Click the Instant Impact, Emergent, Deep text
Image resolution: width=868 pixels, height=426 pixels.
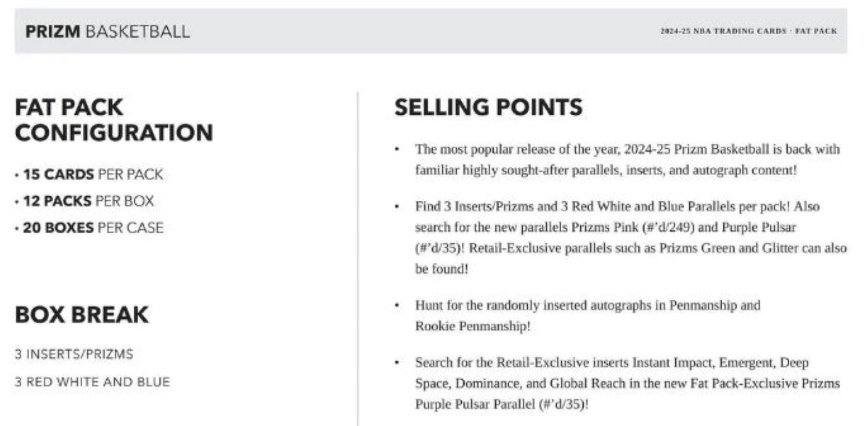712,363
